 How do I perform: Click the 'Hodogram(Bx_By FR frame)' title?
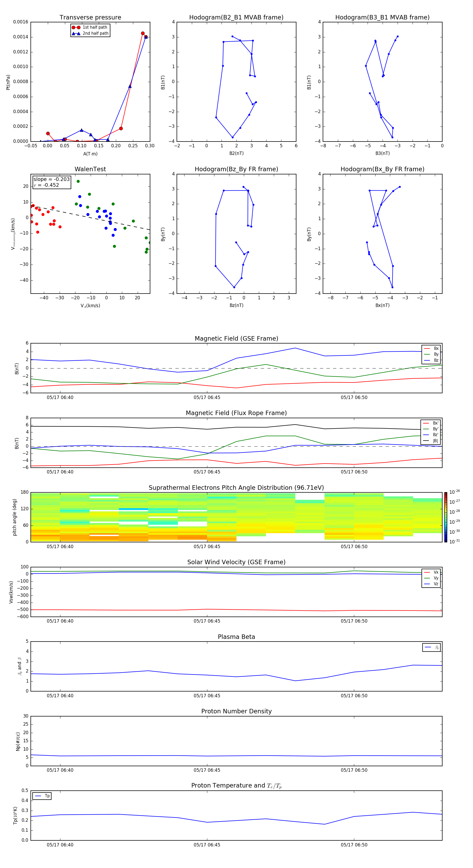[x=382, y=169]
